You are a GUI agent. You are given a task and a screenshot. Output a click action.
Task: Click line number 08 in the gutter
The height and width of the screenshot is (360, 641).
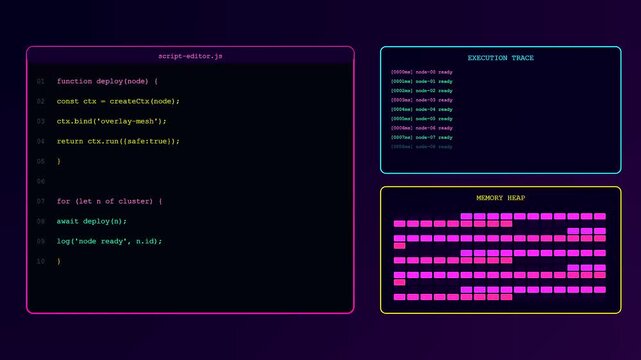point(40,221)
